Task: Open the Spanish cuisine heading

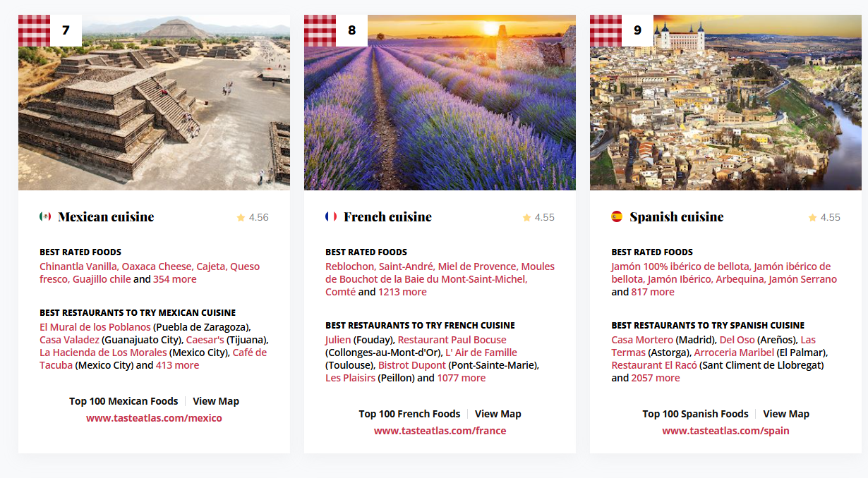Action: pos(676,216)
